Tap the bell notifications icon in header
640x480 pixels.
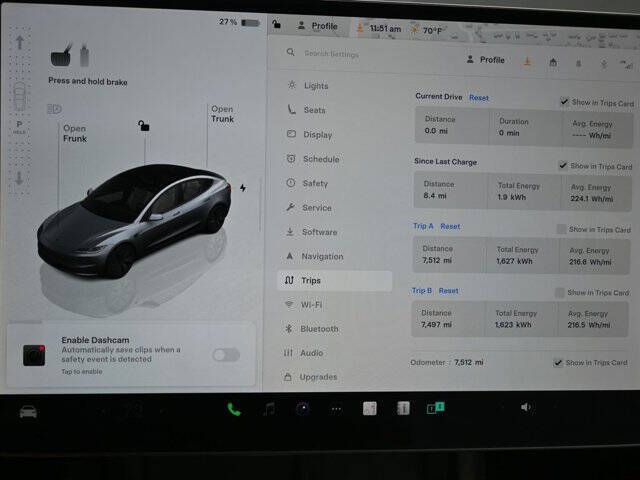(x=578, y=63)
